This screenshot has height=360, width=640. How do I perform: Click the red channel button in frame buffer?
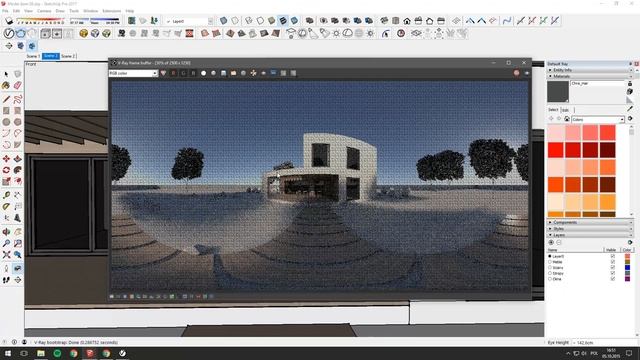tap(173, 73)
